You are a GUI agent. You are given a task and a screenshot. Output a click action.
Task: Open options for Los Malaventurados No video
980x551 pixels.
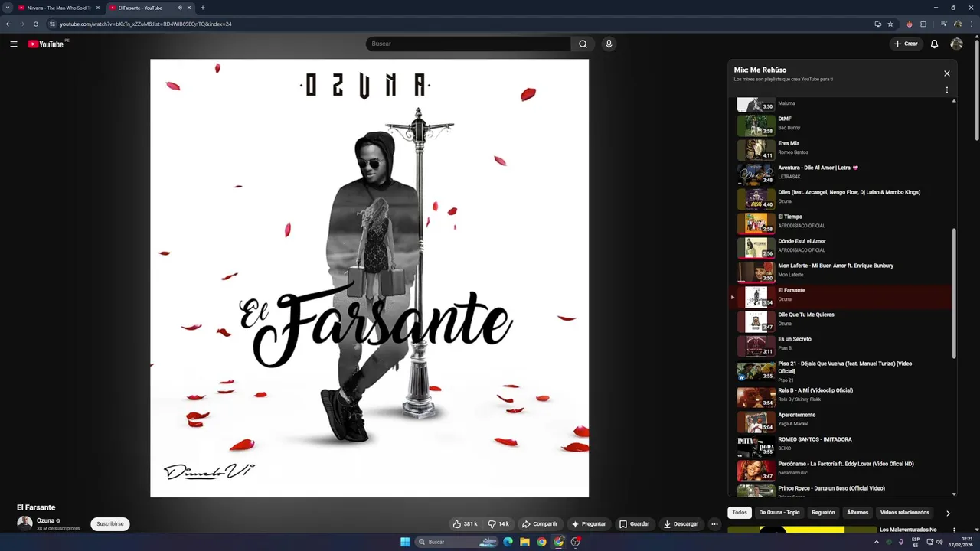pyautogui.click(x=954, y=530)
